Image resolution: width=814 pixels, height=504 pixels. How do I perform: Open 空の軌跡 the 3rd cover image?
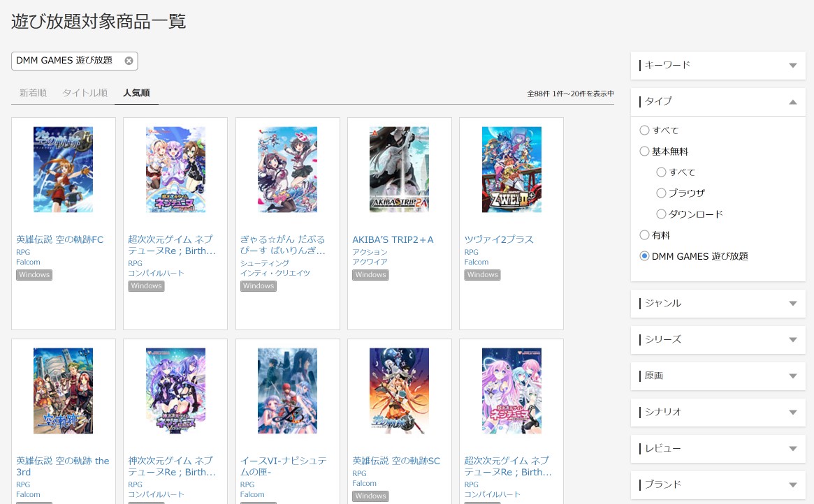pyautogui.click(x=64, y=391)
